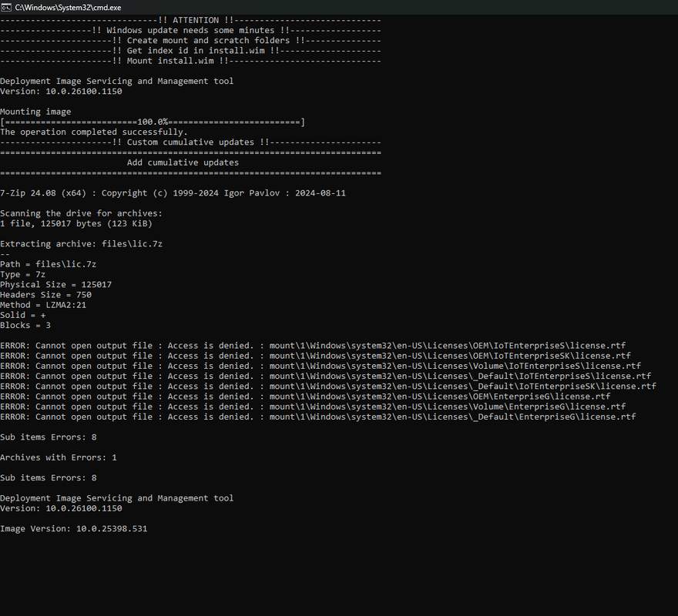Click 'Extracting archive: files\lic.7z' line

tap(82, 244)
